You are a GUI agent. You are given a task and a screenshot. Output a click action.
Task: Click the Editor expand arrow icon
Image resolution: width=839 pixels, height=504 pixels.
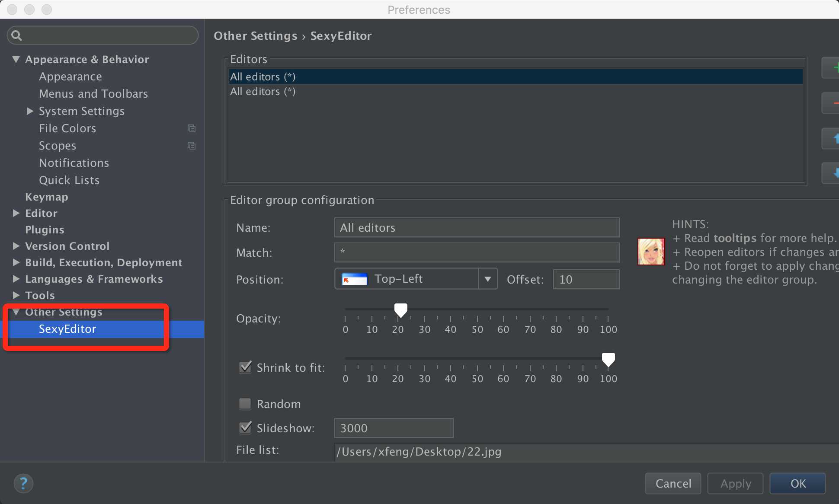pyautogui.click(x=16, y=213)
